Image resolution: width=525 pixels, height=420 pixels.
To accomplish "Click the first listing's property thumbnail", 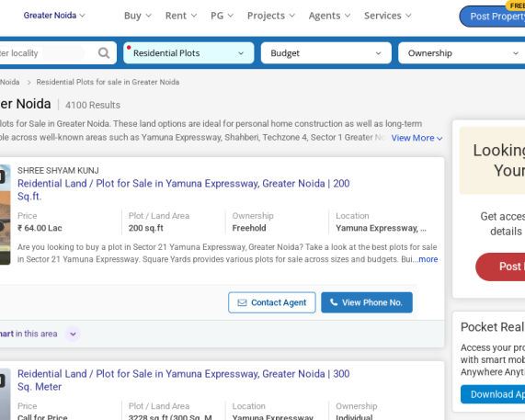I will click(5, 214).
